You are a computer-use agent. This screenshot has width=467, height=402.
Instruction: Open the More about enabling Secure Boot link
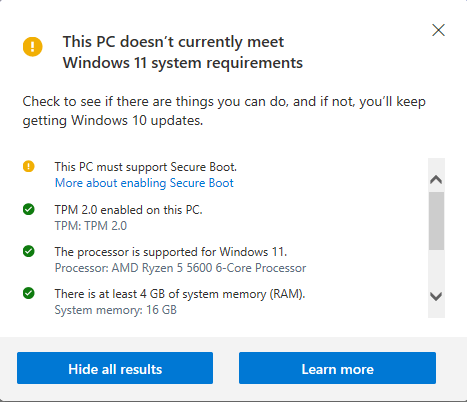click(144, 183)
